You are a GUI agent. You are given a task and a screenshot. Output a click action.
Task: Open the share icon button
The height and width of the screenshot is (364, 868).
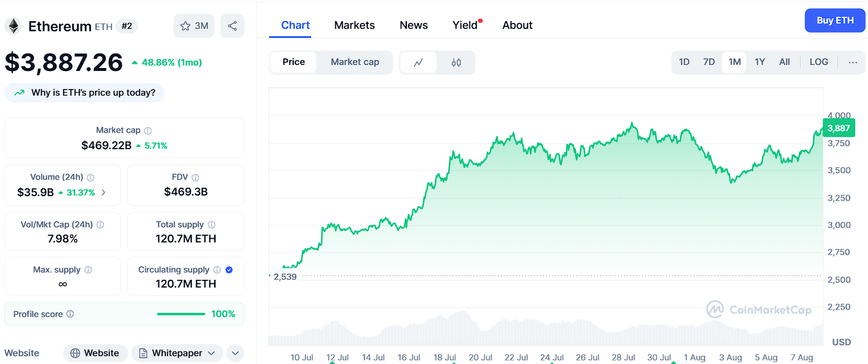coord(232,26)
